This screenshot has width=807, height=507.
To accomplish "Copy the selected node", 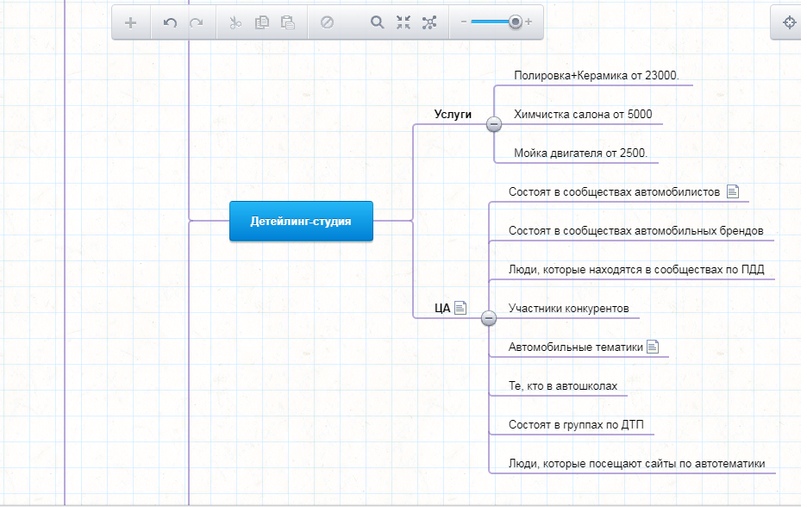I will [x=262, y=23].
